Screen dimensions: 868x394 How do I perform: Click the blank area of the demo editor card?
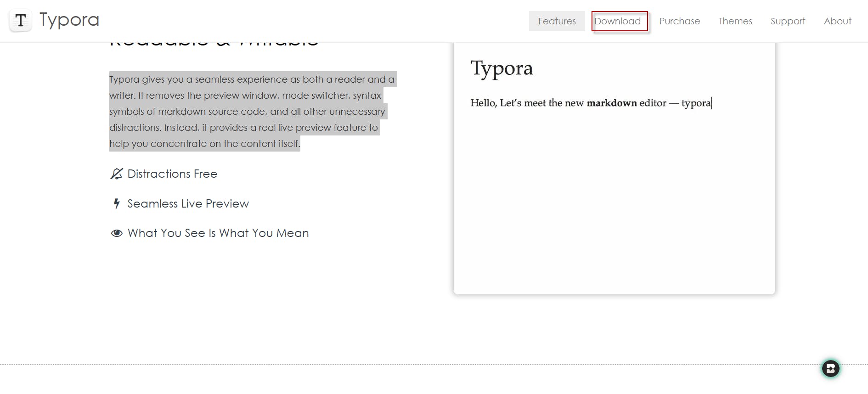click(x=614, y=202)
